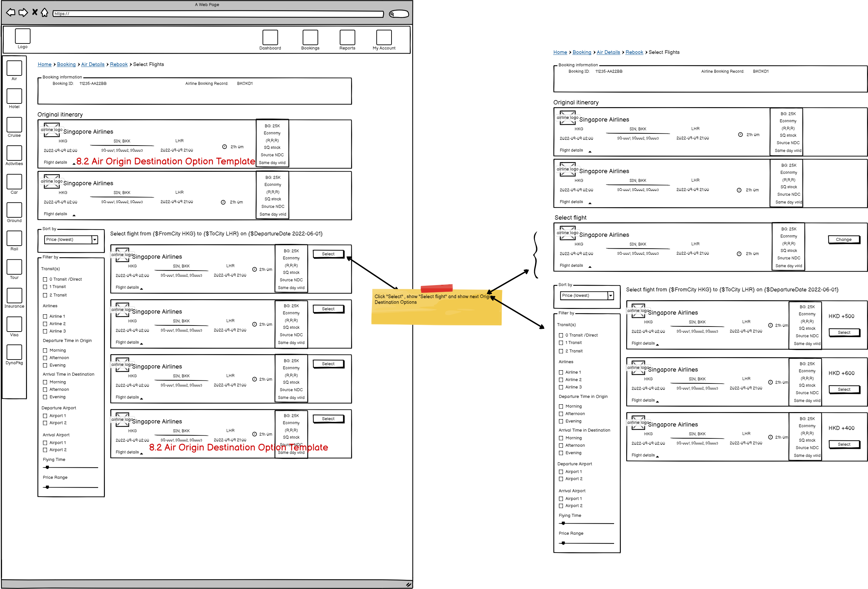The image size is (868, 589).
Task: Expand Flight details of first original itinerary
Action: tap(55, 162)
